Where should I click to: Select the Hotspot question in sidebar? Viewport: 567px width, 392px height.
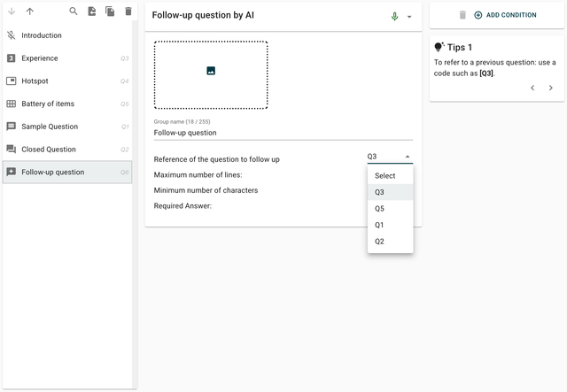point(37,81)
